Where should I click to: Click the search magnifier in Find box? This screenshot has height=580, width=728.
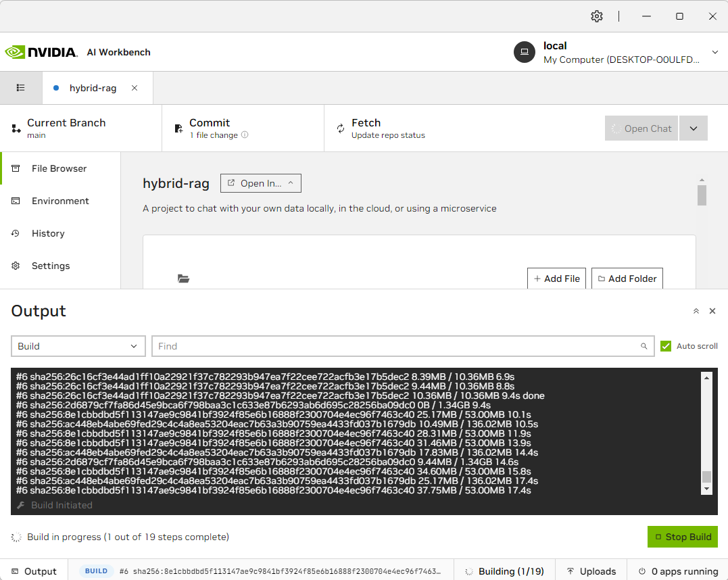tap(644, 346)
